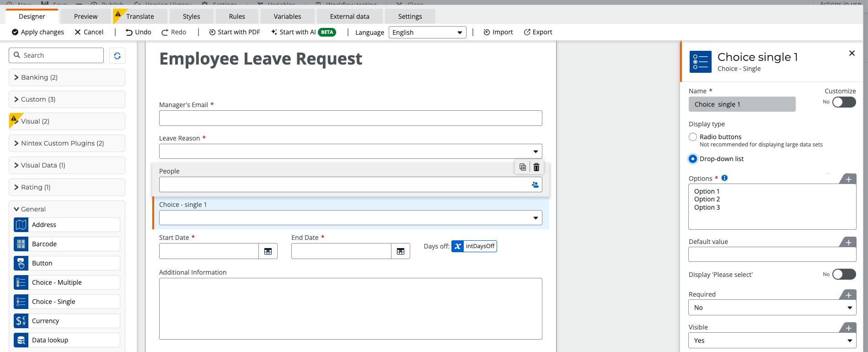
Task: Click the people picker icon in People field
Action: coord(535,185)
